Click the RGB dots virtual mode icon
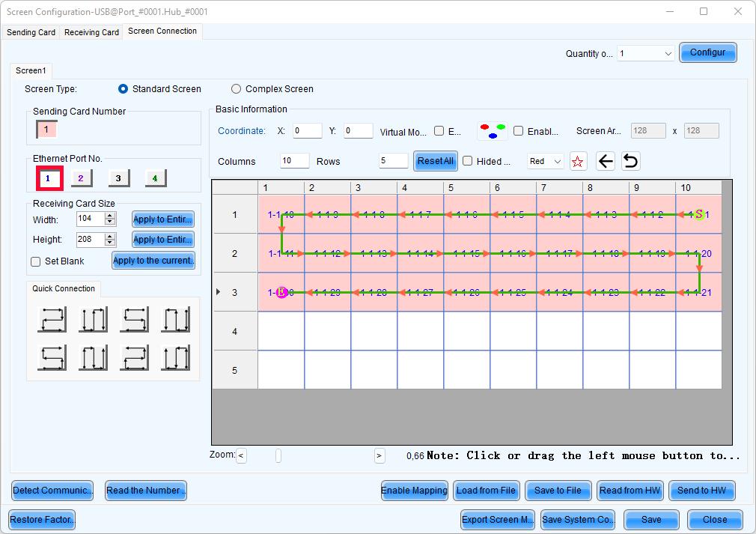Image resolution: width=756 pixels, height=534 pixels. tap(493, 131)
